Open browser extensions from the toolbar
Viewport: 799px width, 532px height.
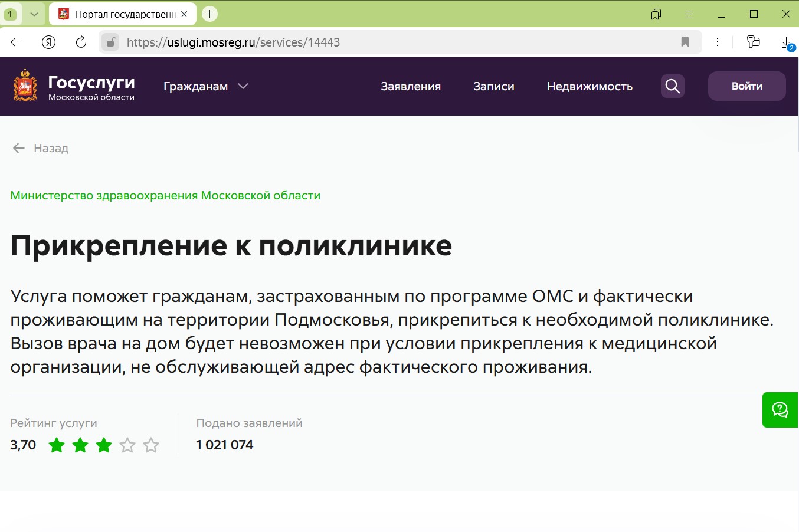pyautogui.click(x=753, y=42)
